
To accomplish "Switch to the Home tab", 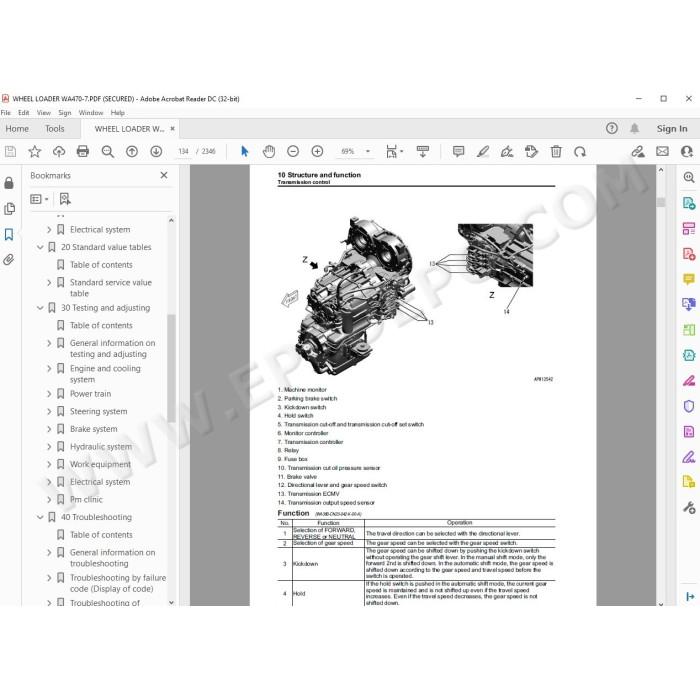I will [x=17, y=129].
